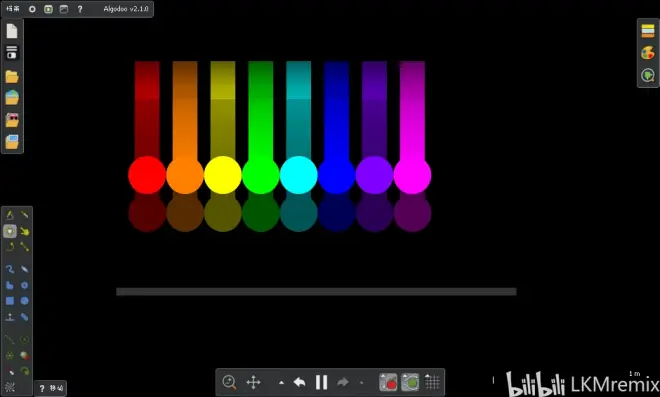Open the color palette icon on right panel
This screenshot has height=397, width=660.
(x=648, y=53)
